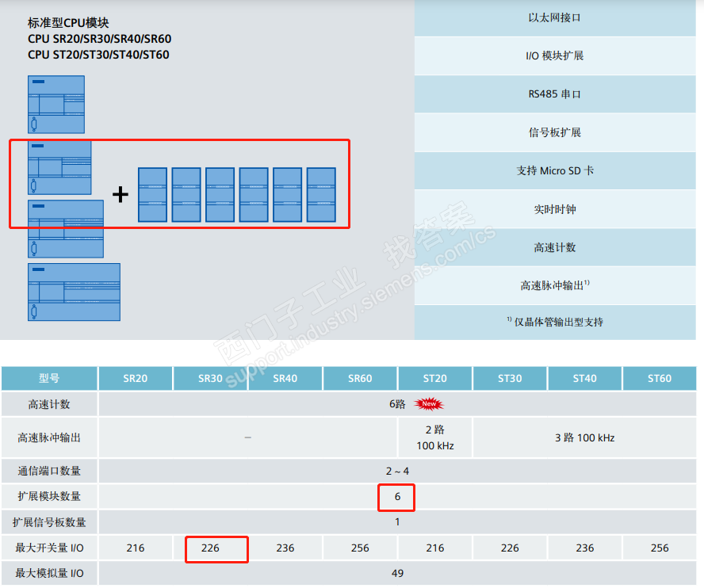Click the 256 value under SR60
This screenshot has height=588, width=704.
[360, 548]
